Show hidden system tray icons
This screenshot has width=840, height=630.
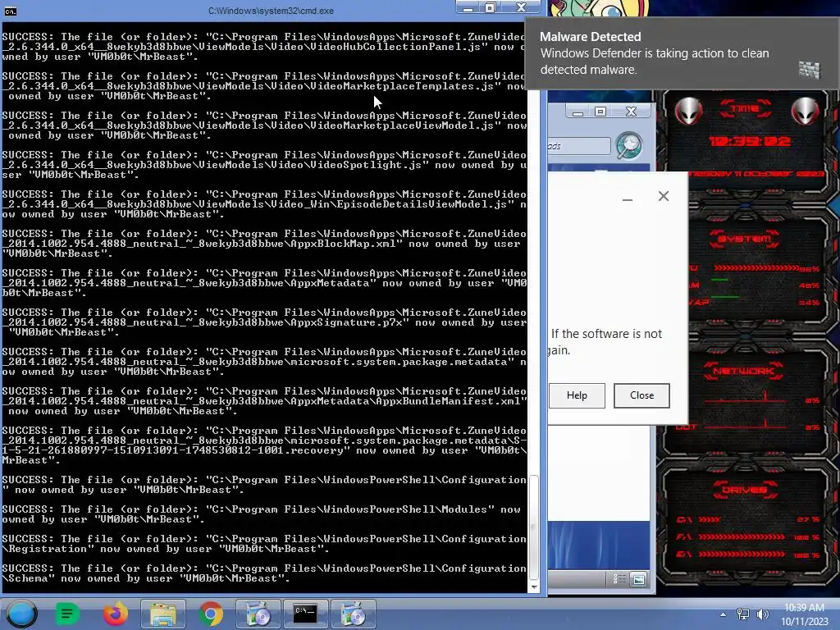pyautogui.click(x=724, y=614)
